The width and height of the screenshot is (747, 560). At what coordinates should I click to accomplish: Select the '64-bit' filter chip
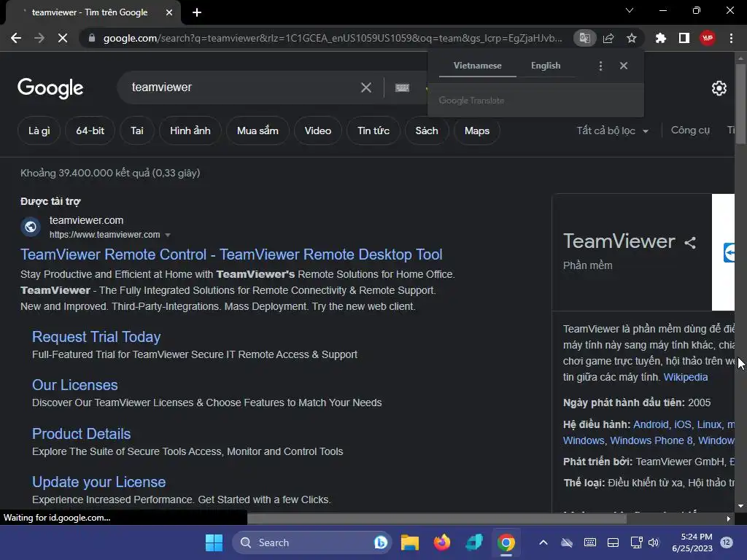tap(90, 131)
